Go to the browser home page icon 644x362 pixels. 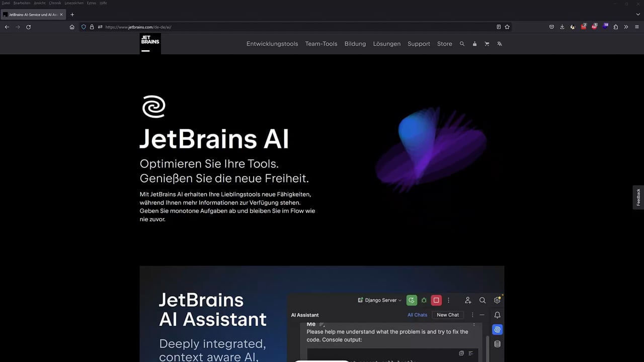(72, 27)
